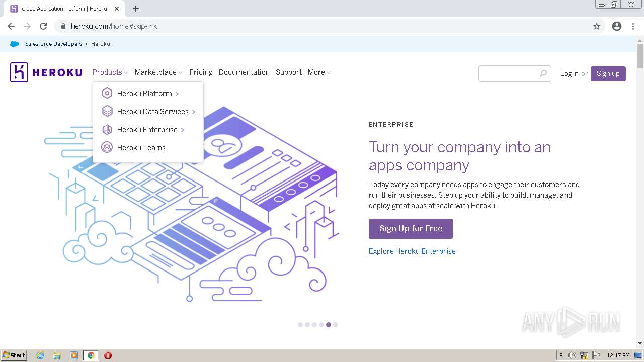Click the Windows Start button
This screenshot has height=362, width=644.
point(14,355)
